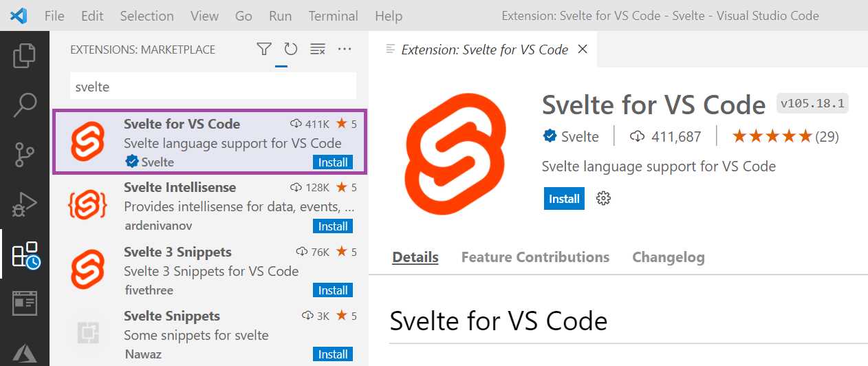The image size is (868, 366).
Task: Click the Svelte Intellisense extension icon
Action: pyautogui.click(x=87, y=205)
